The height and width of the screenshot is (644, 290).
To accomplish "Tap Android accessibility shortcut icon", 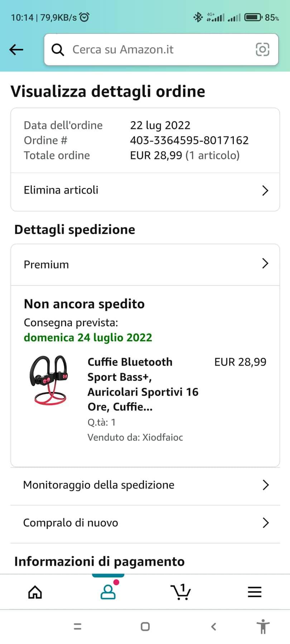I will point(263,626).
